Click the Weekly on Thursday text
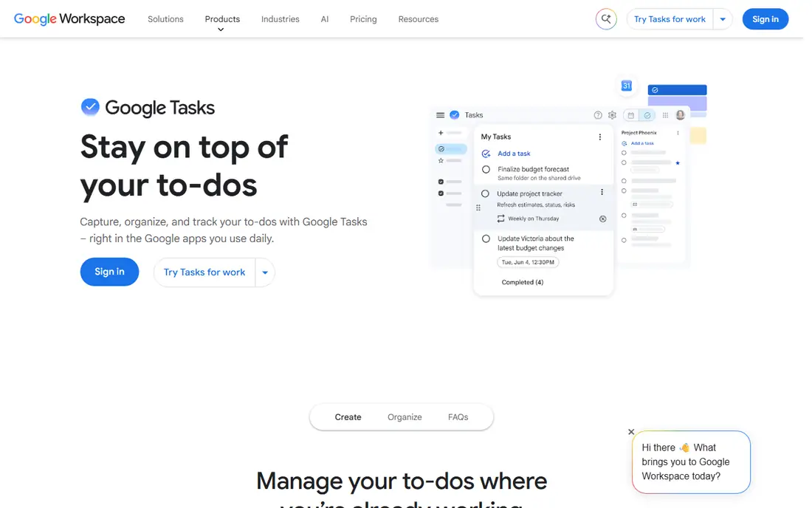 [x=534, y=219]
